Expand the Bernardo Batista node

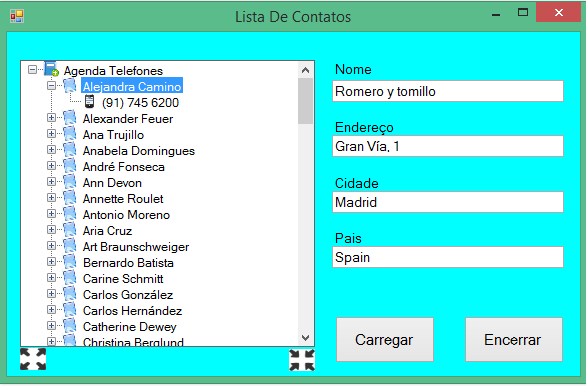(x=52, y=262)
